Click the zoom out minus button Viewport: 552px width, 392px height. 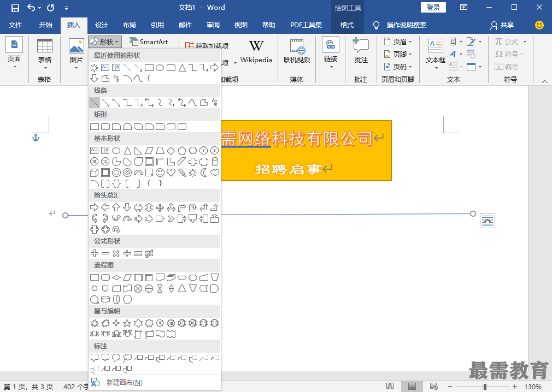tap(450, 387)
